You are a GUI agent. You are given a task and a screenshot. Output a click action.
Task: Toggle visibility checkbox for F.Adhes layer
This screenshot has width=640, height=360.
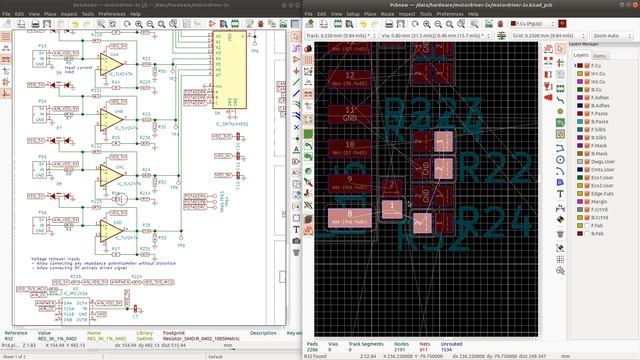[x=587, y=98]
